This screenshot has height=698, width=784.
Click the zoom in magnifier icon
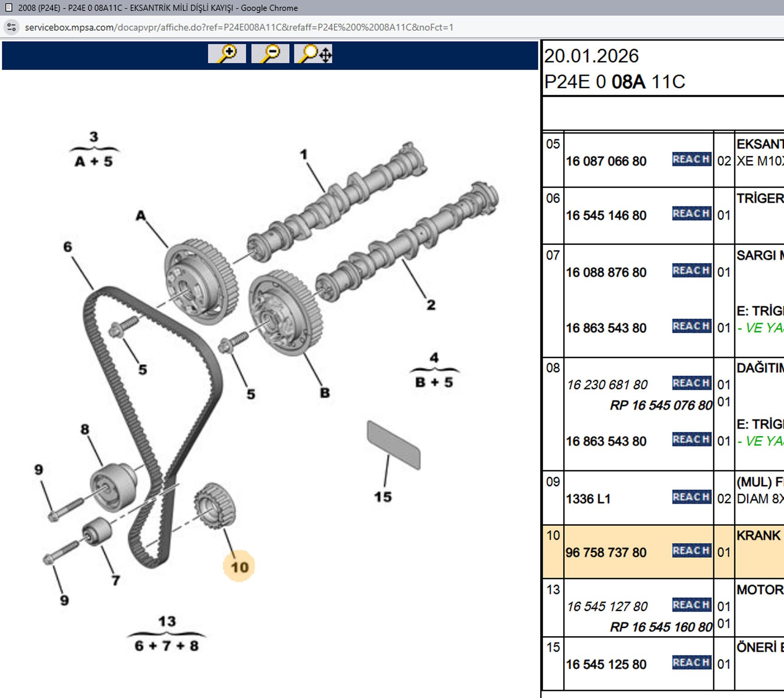tap(227, 54)
